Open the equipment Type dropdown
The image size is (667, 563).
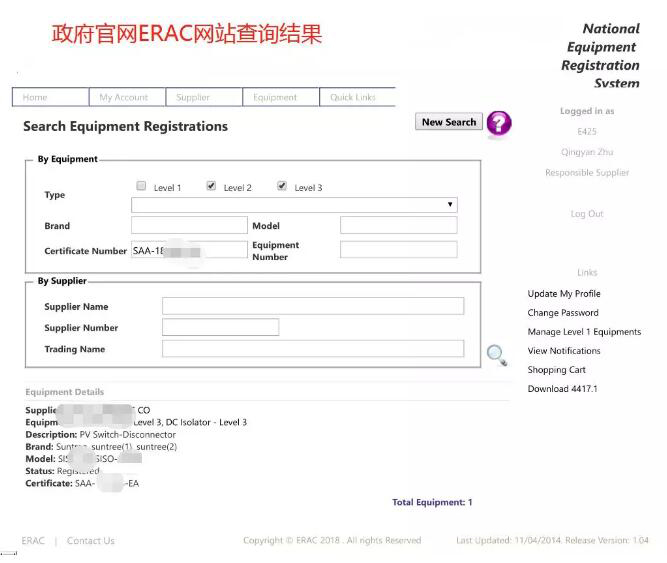[294, 205]
